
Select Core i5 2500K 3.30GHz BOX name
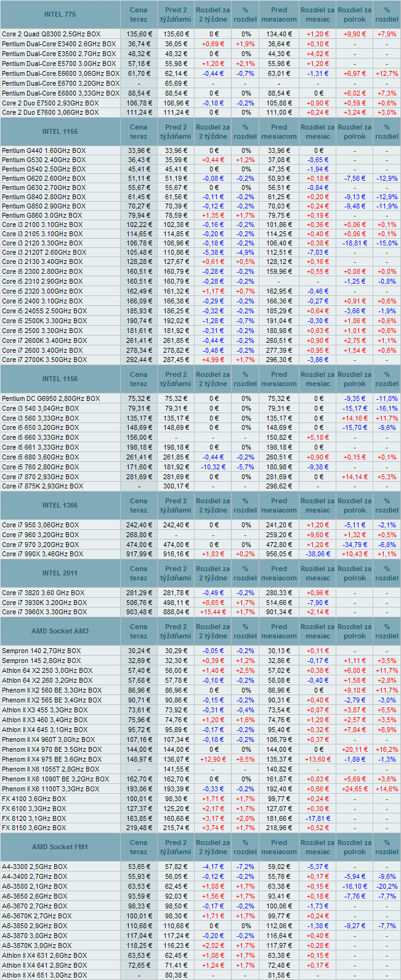[44, 321]
